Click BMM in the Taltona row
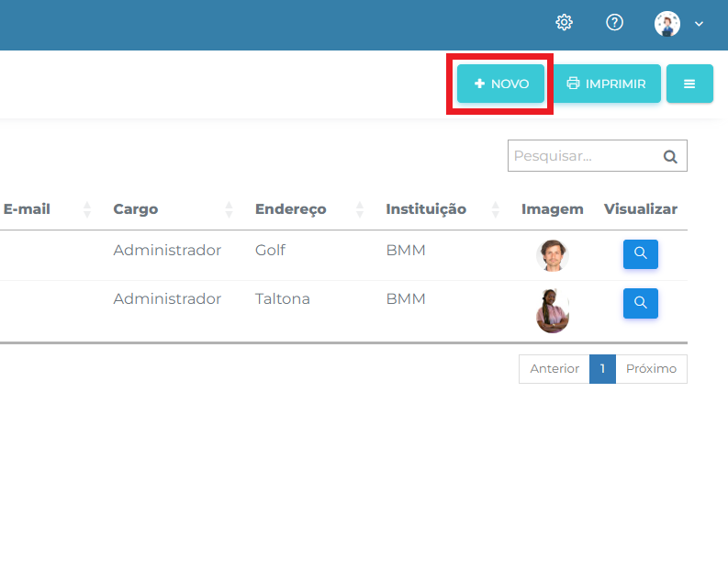The height and width of the screenshot is (583, 728). (406, 299)
